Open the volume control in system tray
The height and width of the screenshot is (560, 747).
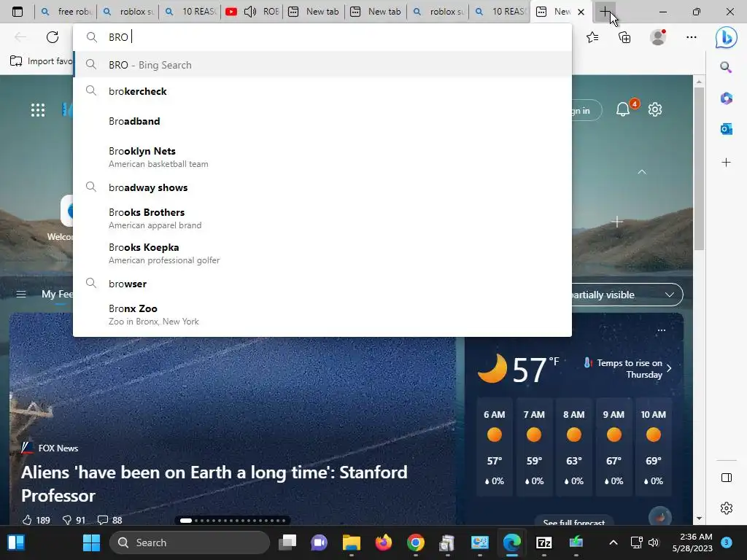pyautogui.click(x=653, y=542)
